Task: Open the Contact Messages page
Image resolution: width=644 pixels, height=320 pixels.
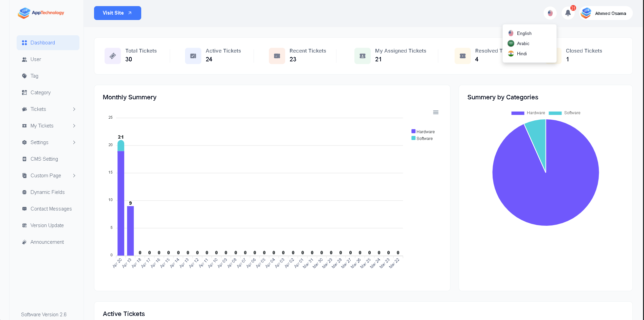Action: pyautogui.click(x=51, y=209)
